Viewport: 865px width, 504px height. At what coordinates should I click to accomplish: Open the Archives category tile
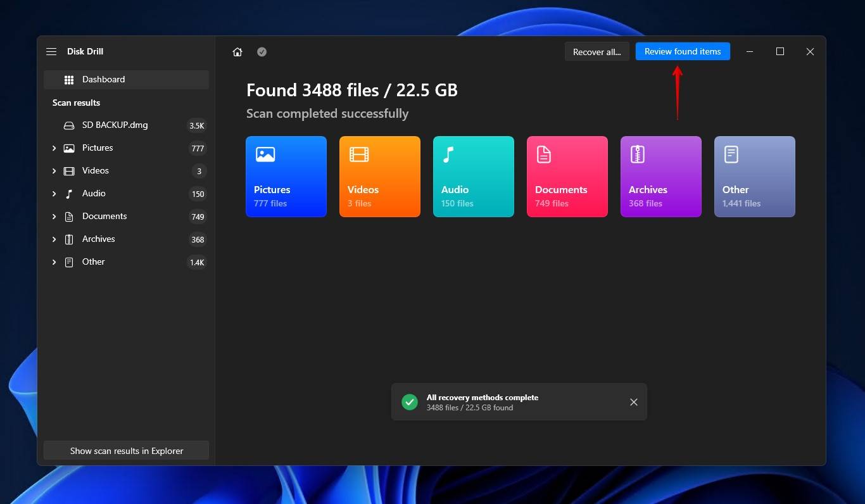click(x=661, y=177)
